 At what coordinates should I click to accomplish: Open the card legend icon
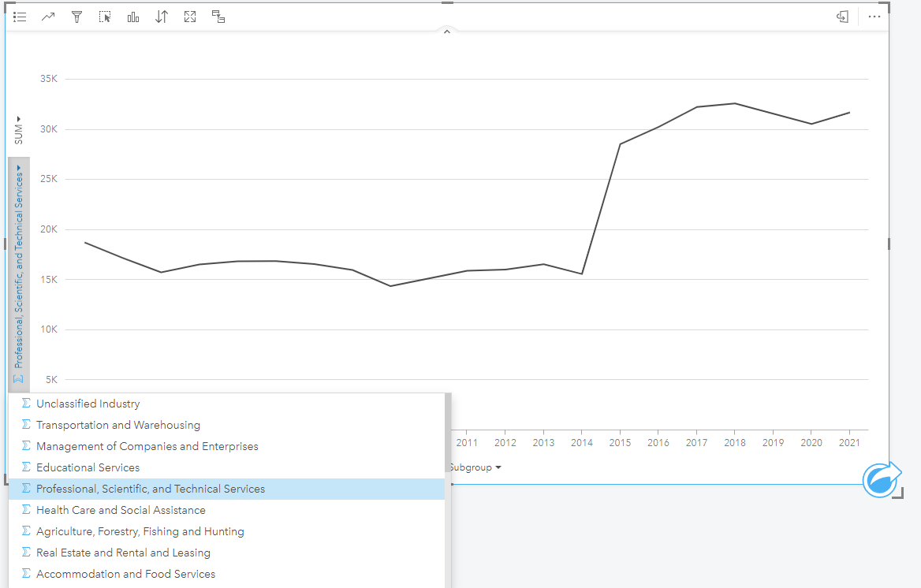pos(20,17)
